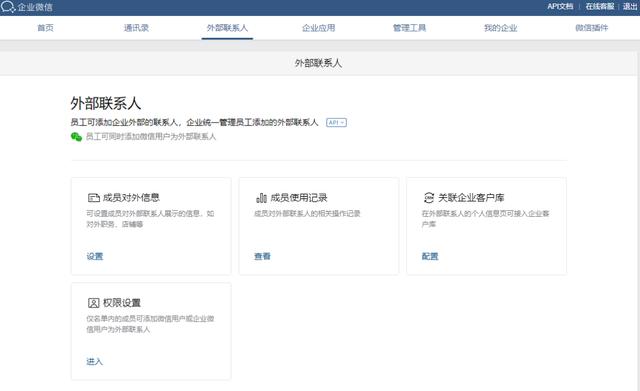The height and width of the screenshot is (391, 640).
Task: Click 配置 under 关联企业客户库
Action: (430, 256)
